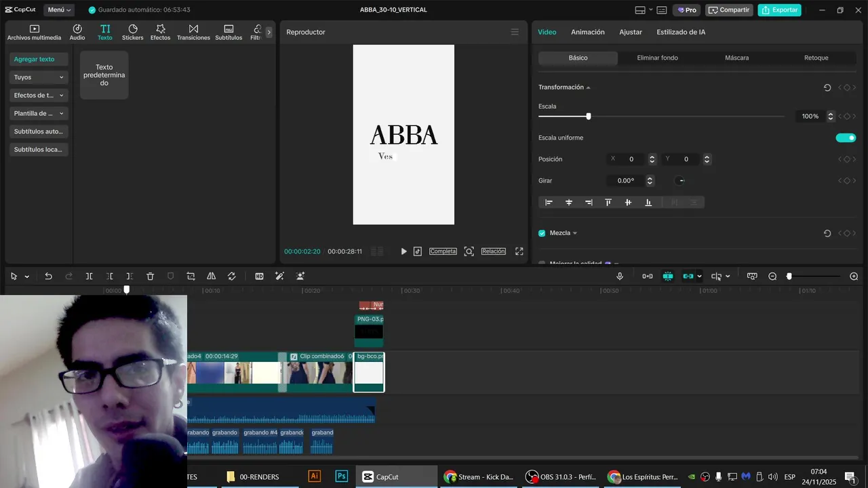Zoom in the timeline
The width and height of the screenshot is (868, 488).
tap(854, 277)
